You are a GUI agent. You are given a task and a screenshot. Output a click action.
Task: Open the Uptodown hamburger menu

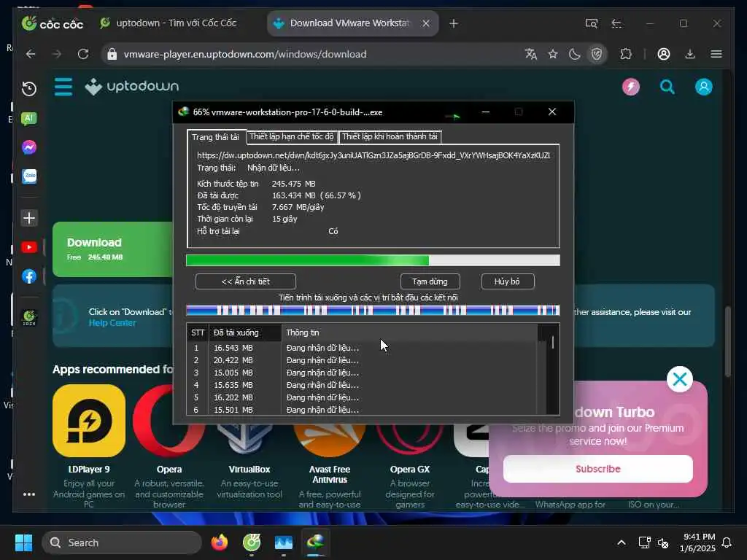(x=63, y=87)
